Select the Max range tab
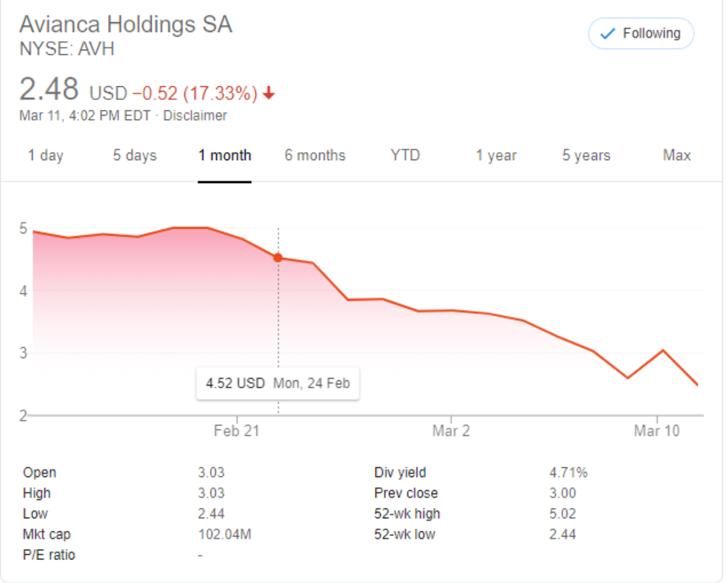Viewport: 728px width, 583px height. [x=676, y=156]
